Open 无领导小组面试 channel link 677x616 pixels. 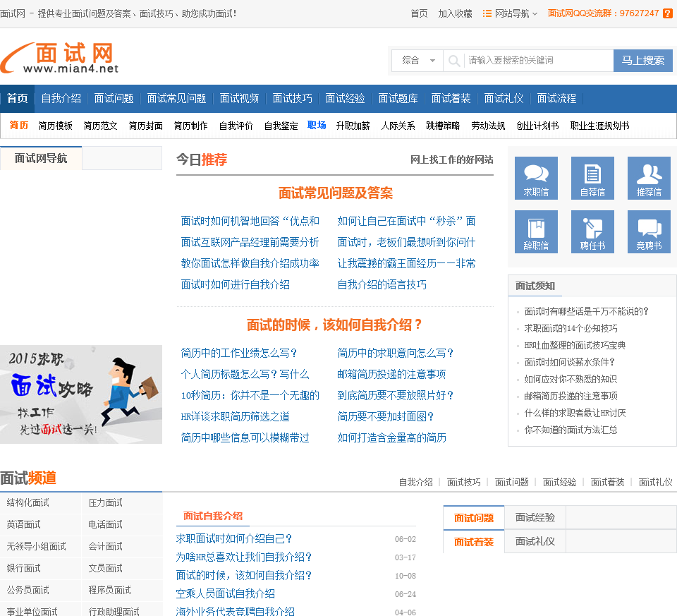(x=36, y=546)
